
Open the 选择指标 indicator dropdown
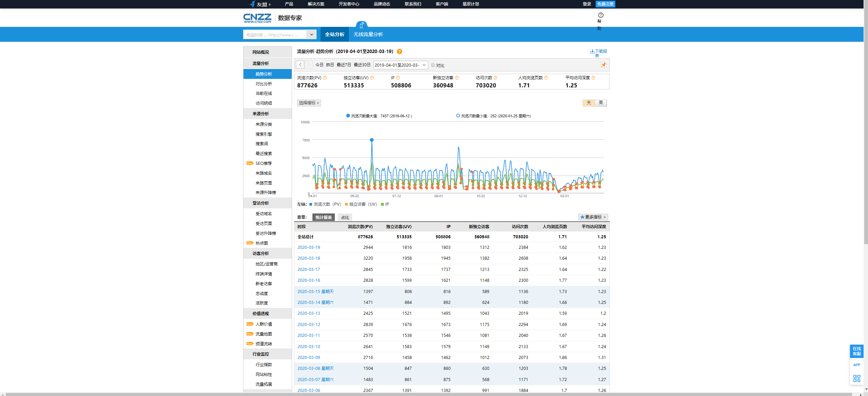309,103
